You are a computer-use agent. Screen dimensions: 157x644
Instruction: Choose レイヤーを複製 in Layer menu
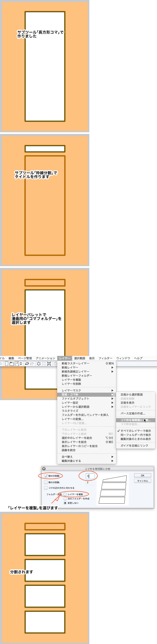87,380
